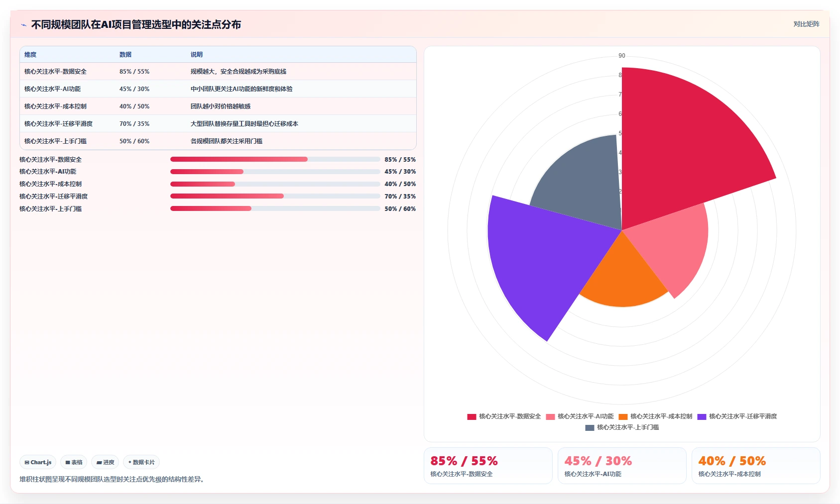Click the axis label 90 on the chart

(x=622, y=56)
